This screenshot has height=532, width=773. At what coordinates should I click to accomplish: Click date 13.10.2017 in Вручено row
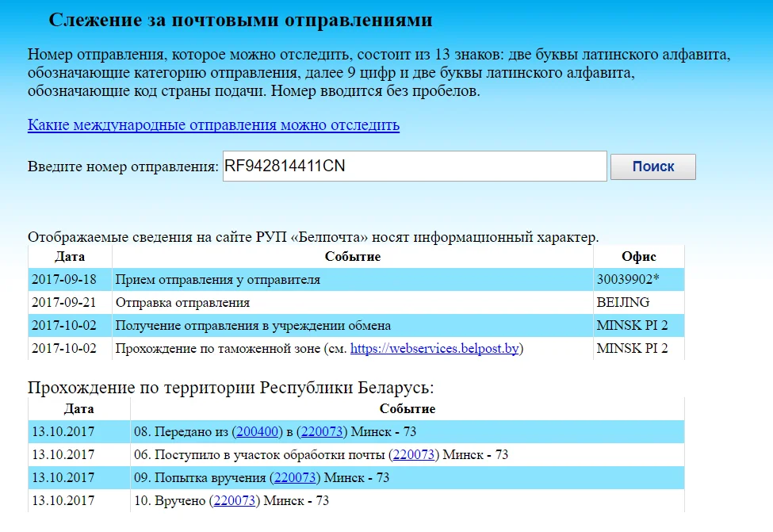click(x=63, y=501)
